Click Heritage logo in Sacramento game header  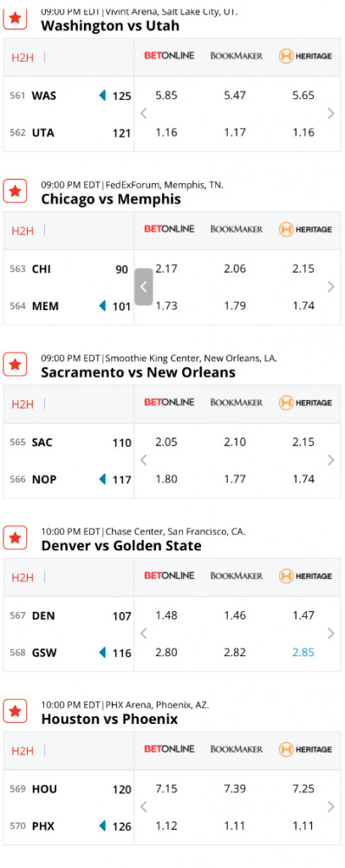click(305, 403)
